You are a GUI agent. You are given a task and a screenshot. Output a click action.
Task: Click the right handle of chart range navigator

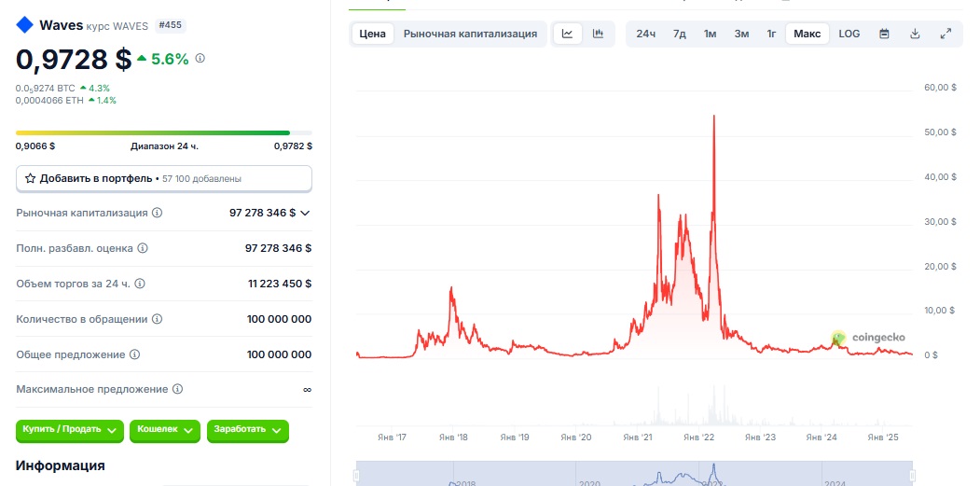point(912,475)
